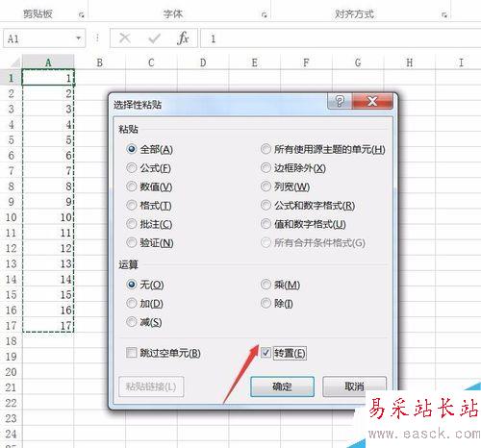Image resolution: width=481 pixels, height=448 pixels.
Task: Click cell A12 containing 12
Action: 48,248
